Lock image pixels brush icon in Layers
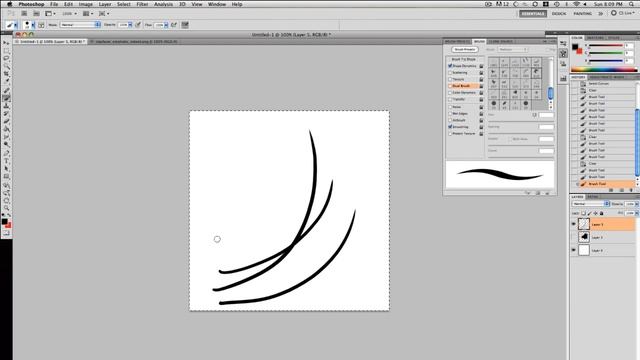Viewport: 640px width, 360px height. coord(589,213)
